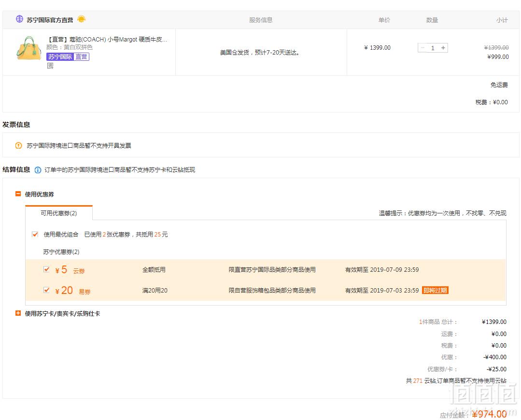Image resolution: width=521 pixels, height=420 pixels.
Task: Click 限自营服饰箱包品类部分商品使用 coupon restriction
Action: tap(272, 291)
